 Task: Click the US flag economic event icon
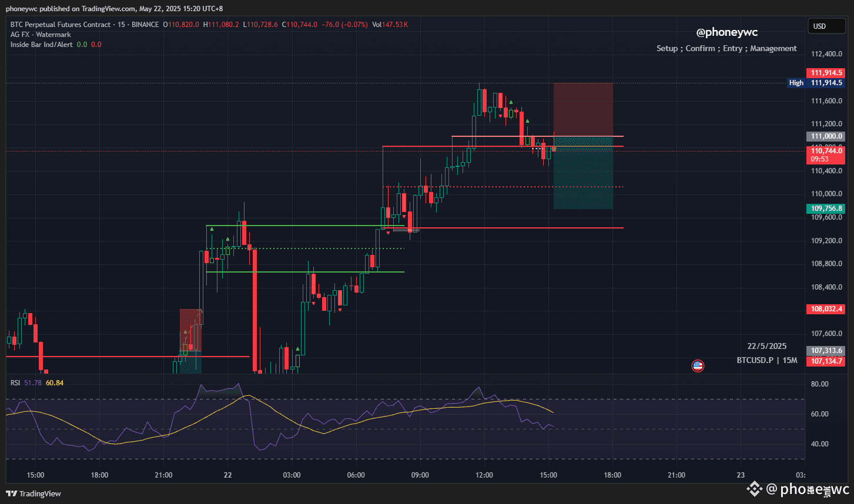click(698, 366)
